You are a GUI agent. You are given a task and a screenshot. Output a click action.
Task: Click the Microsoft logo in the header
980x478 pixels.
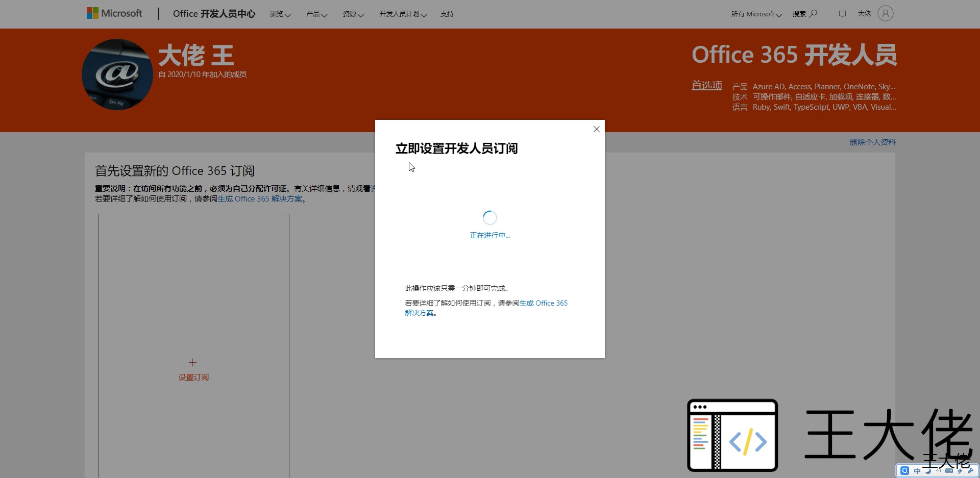click(114, 13)
